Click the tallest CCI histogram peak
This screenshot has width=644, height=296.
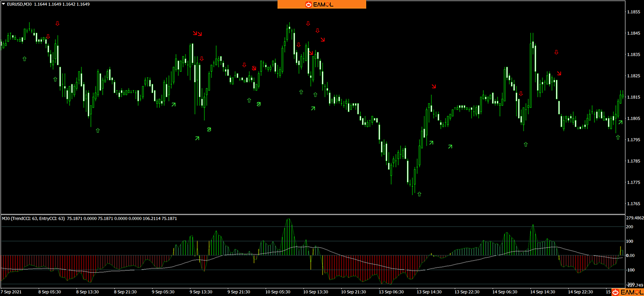[289, 220]
